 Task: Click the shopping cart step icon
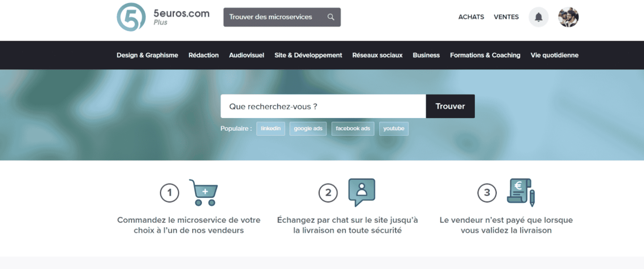(x=203, y=192)
